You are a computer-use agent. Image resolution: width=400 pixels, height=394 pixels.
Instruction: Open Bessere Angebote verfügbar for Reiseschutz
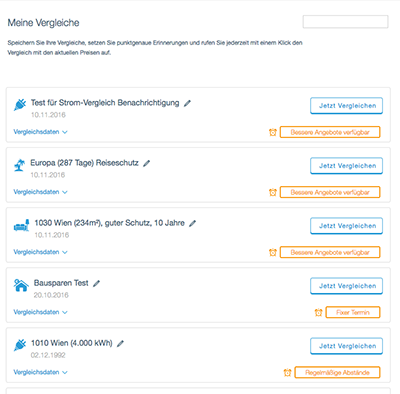click(x=330, y=192)
